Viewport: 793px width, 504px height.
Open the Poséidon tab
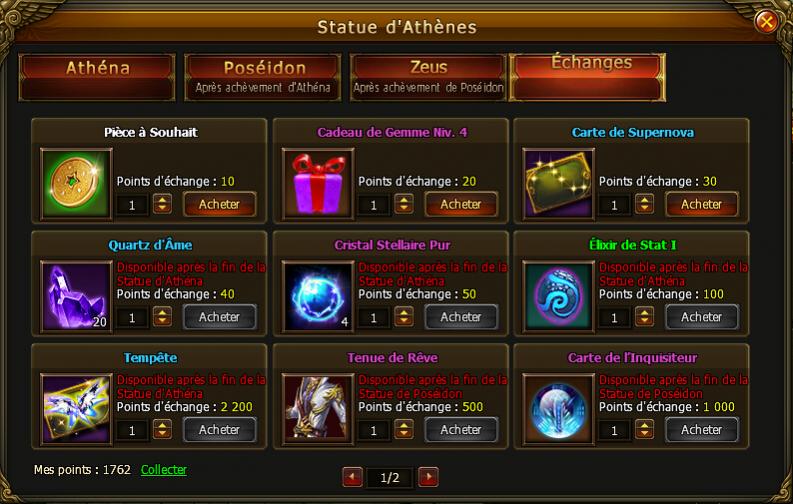click(263, 77)
